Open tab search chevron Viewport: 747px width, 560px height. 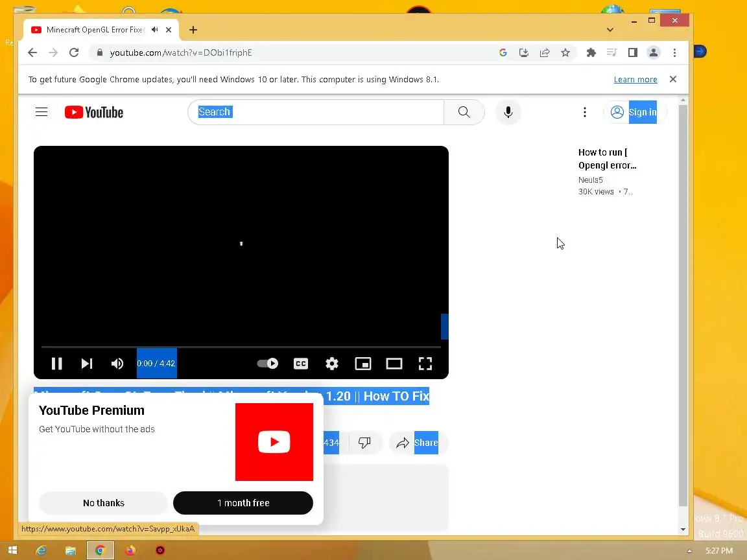(610, 30)
